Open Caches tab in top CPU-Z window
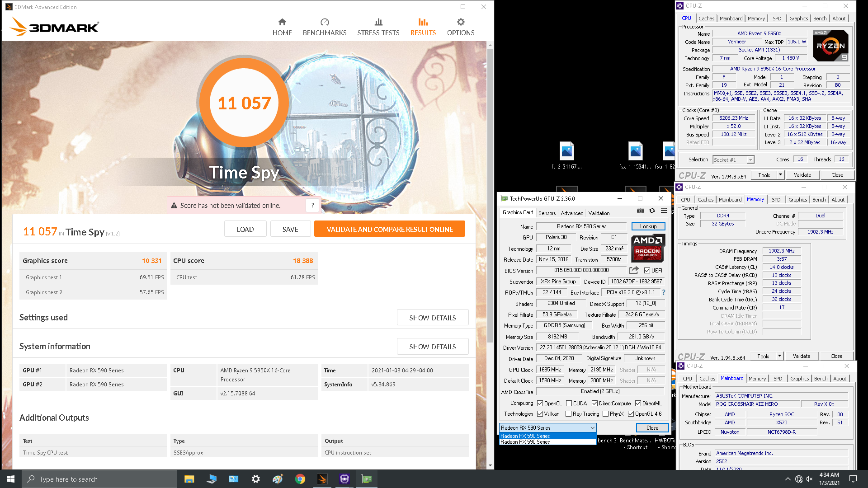 pyautogui.click(x=706, y=19)
